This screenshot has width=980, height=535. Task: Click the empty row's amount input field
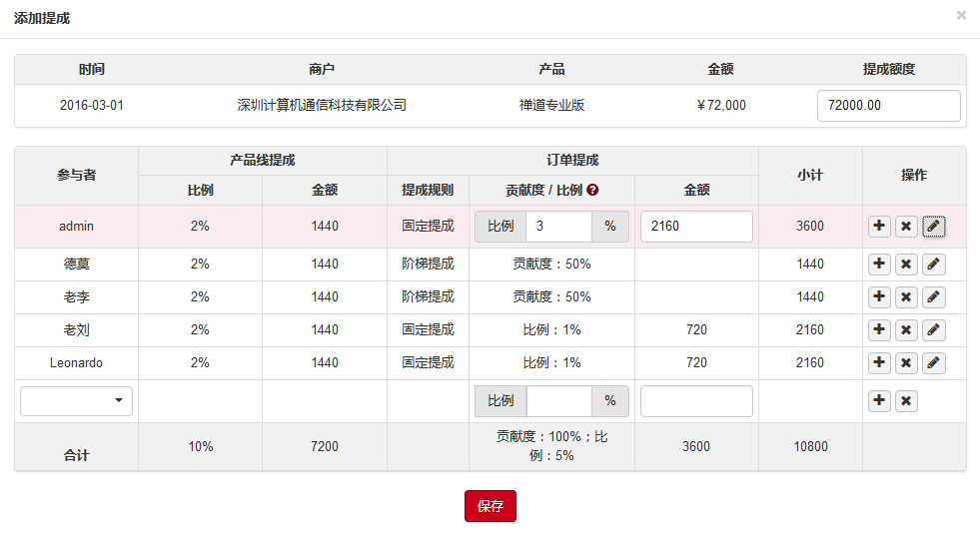[696, 401]
